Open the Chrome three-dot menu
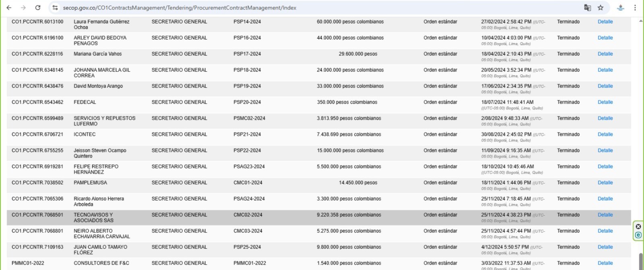This screenshot has width=644, height=270. point(635,8)
